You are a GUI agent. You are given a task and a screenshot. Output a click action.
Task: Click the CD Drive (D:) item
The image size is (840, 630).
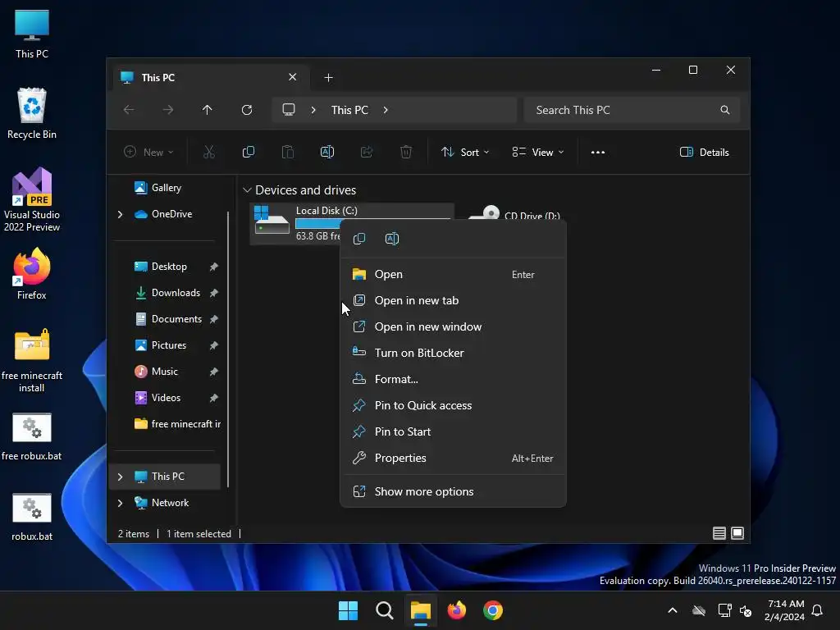(514, 213)
